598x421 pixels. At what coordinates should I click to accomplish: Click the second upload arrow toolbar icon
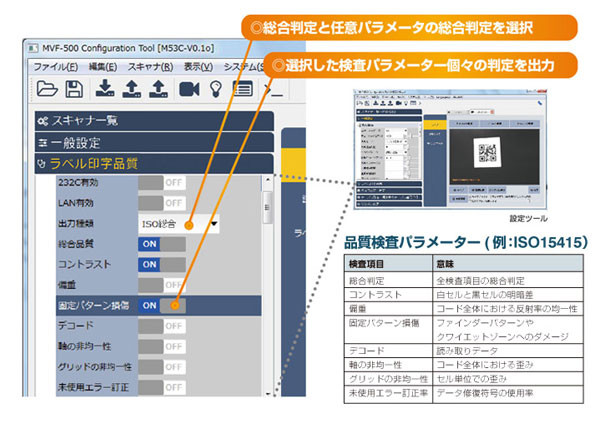[x=158, y=89]
